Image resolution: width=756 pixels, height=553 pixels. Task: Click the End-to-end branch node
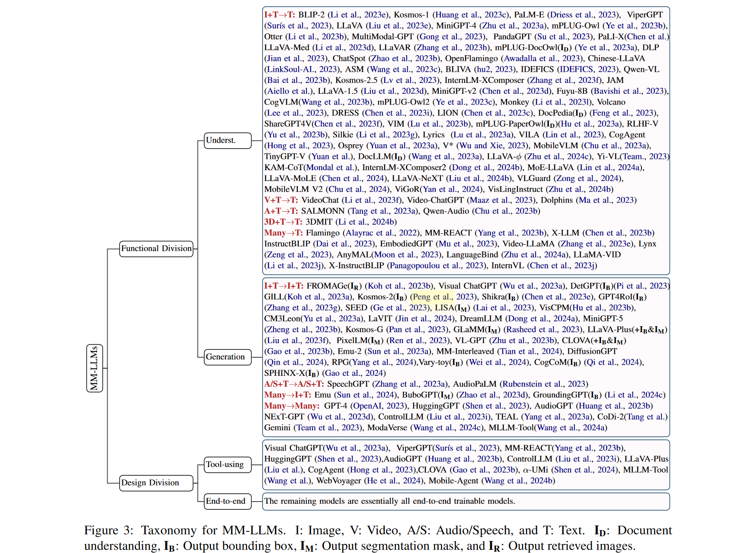227,501
